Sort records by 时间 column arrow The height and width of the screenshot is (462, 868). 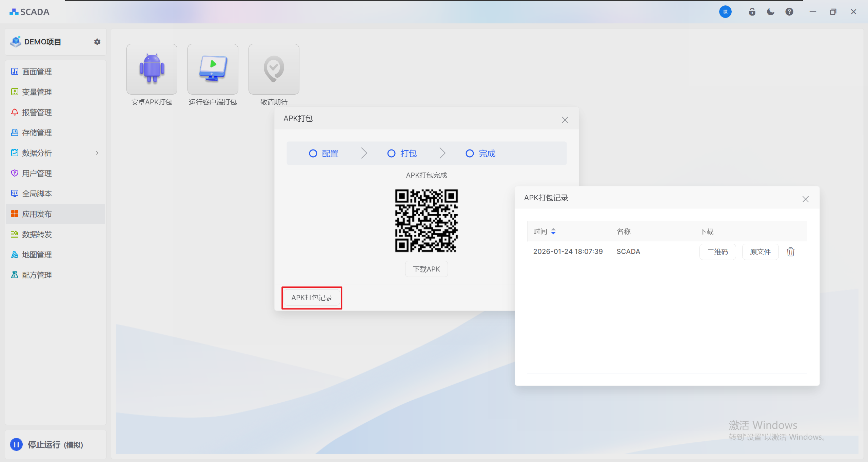553,232
